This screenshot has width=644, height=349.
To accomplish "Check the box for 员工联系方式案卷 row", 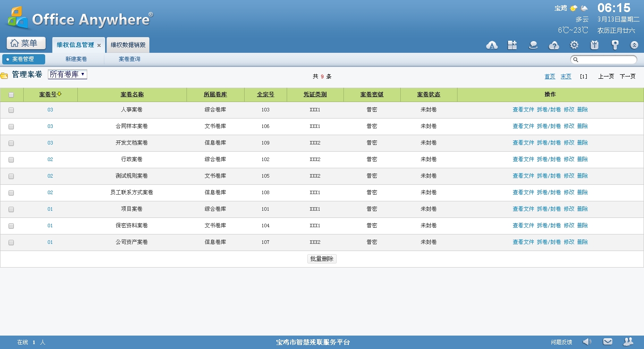I will [11, 193].
